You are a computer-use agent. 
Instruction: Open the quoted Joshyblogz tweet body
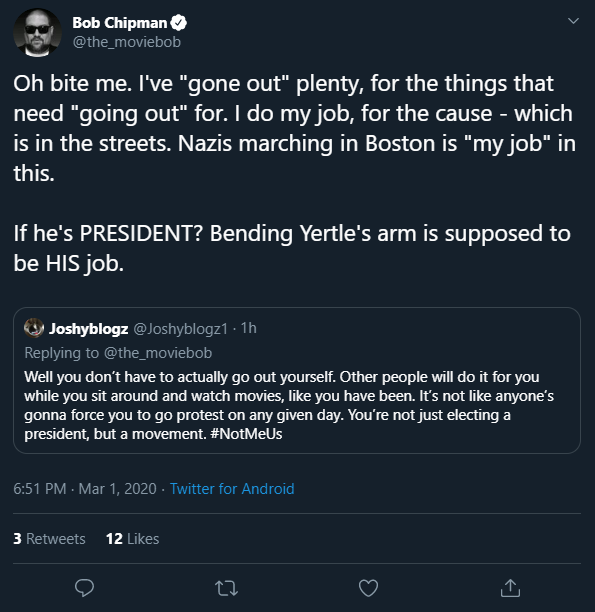click(289, 405)
